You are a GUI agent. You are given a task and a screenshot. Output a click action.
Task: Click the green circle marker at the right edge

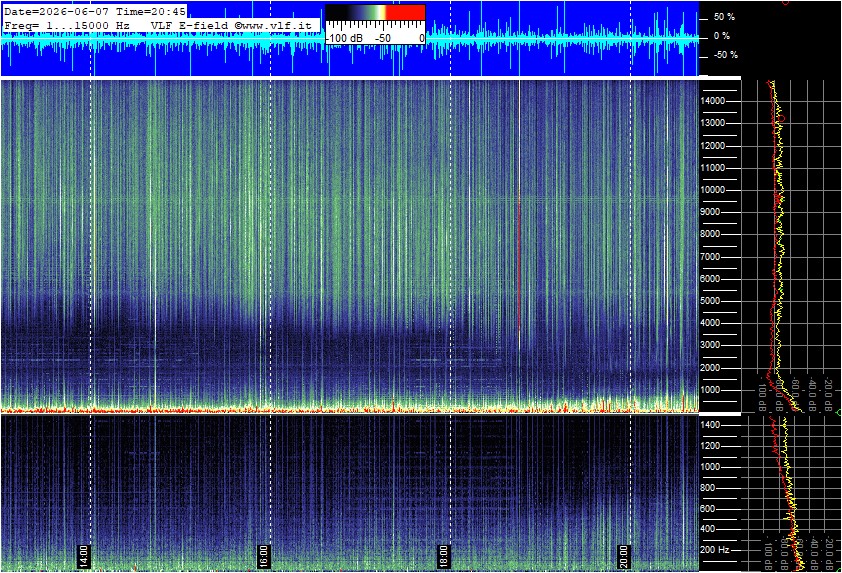839,412
